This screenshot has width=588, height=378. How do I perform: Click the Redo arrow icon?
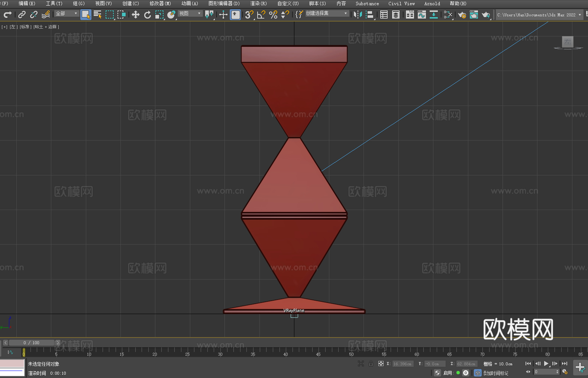[7, 14]
